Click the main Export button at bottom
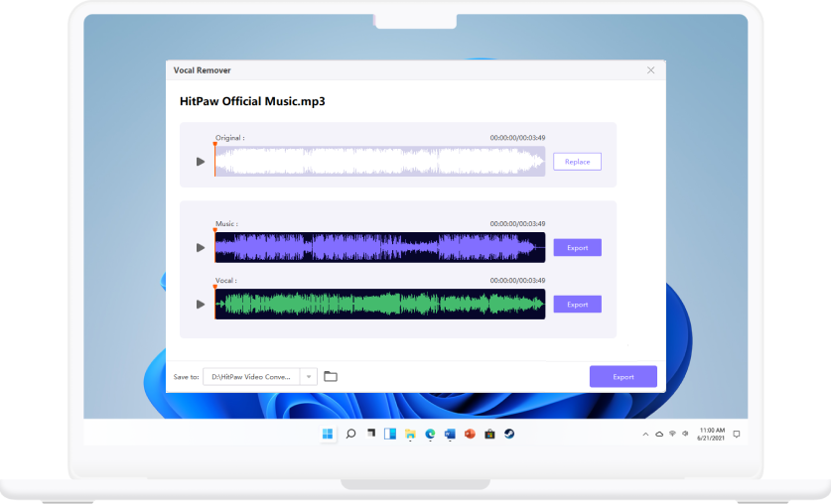 click(x=623, y=377)
